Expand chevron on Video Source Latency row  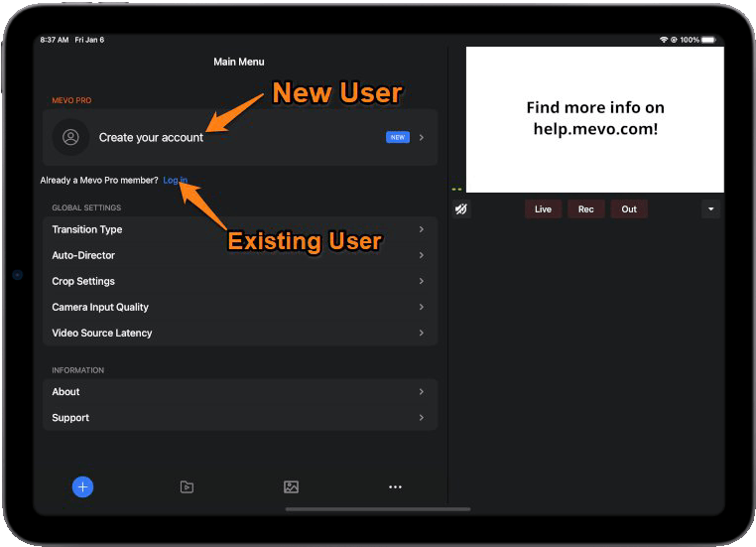pos(422,333)
